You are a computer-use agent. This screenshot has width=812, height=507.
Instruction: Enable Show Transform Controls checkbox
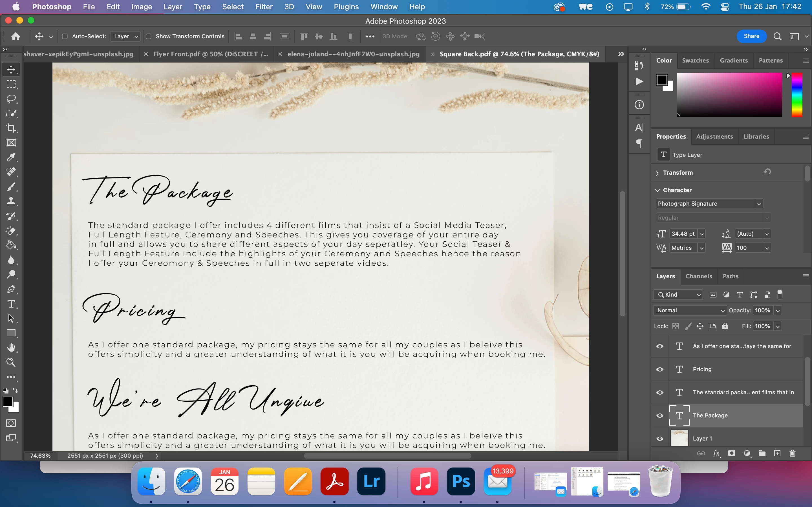click(149, 36)
